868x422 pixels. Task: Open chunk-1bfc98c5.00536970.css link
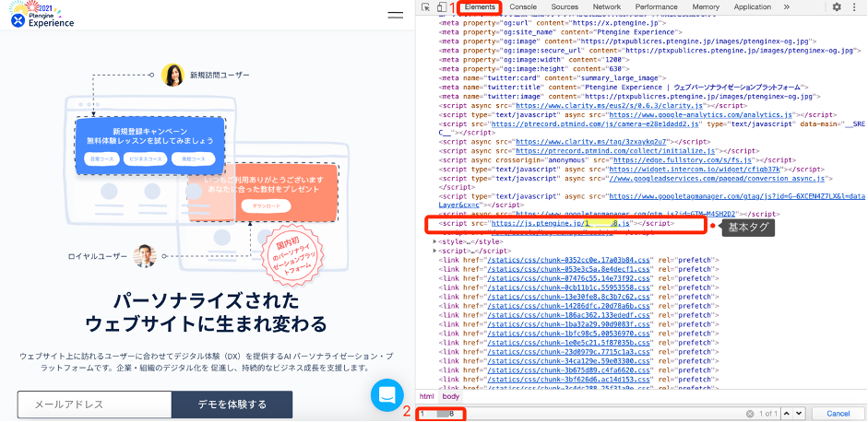click(567, 333)
